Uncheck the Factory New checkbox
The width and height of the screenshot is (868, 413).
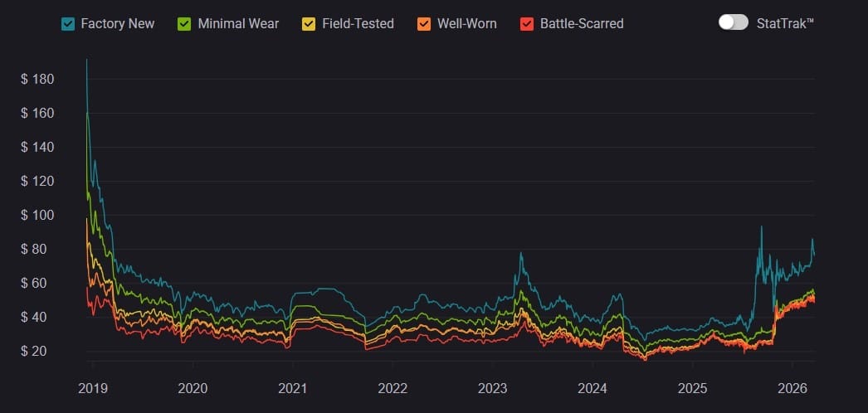pyautogui.click(x=68, y=24)
